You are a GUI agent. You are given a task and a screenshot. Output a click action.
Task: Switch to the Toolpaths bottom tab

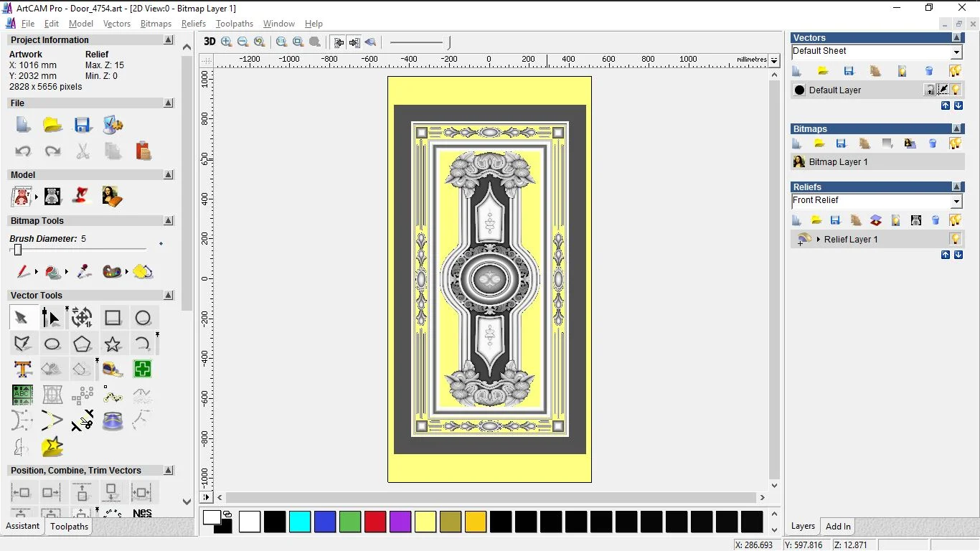69,527
